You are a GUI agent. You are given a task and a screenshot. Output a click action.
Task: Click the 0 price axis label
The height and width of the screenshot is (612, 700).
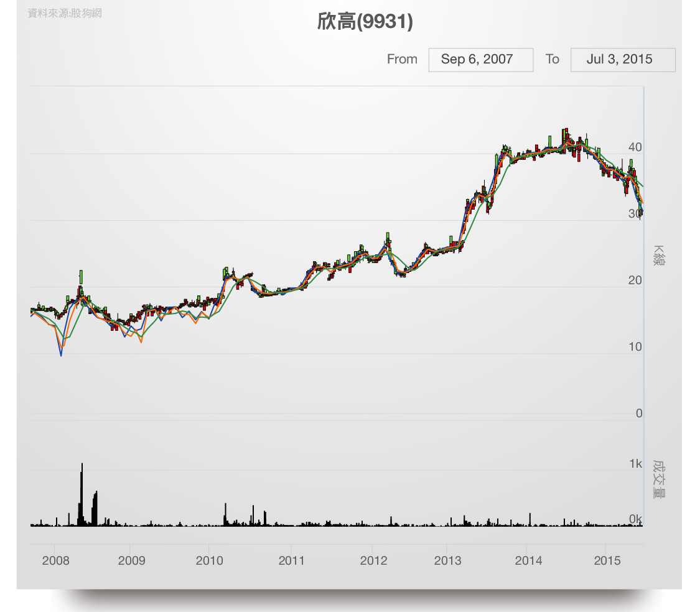tap(639, 414)
